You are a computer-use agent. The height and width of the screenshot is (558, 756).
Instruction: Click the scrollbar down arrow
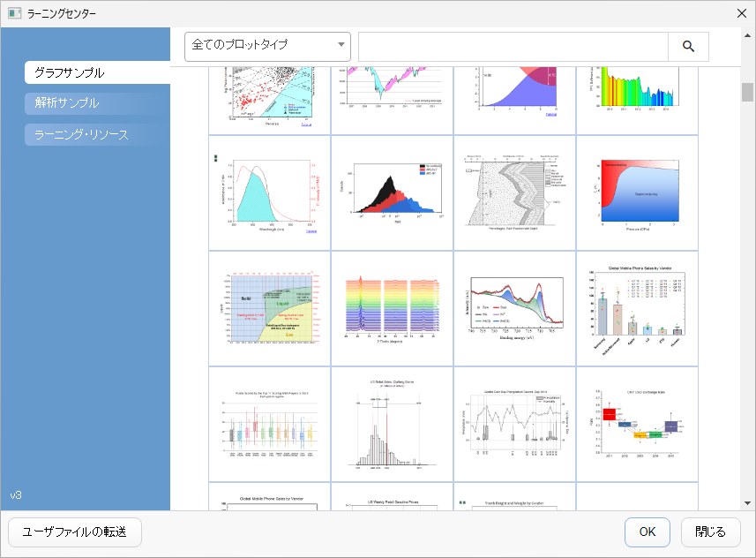pos(747,503)
